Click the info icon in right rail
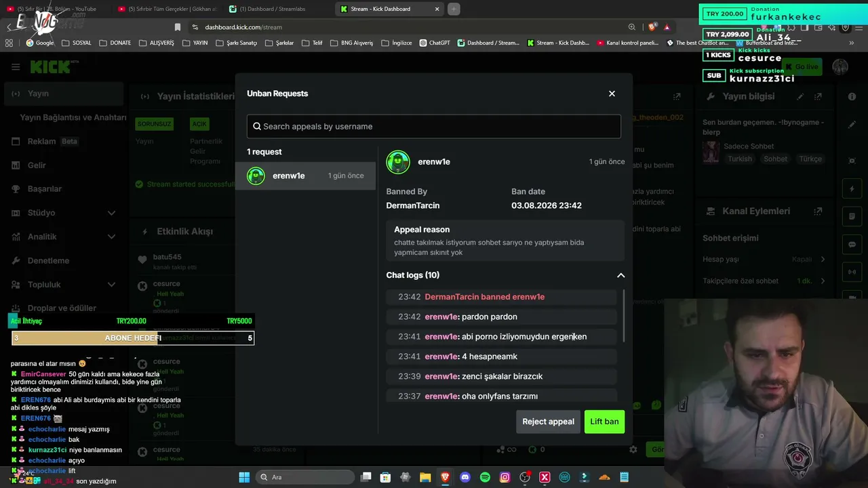 click(852, 96)
